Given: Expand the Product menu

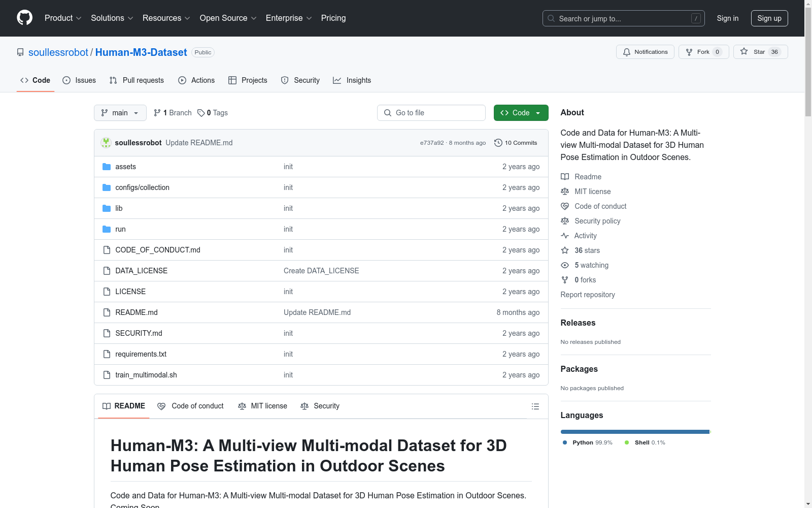Looking at the screenshot, I should [63, 18].
